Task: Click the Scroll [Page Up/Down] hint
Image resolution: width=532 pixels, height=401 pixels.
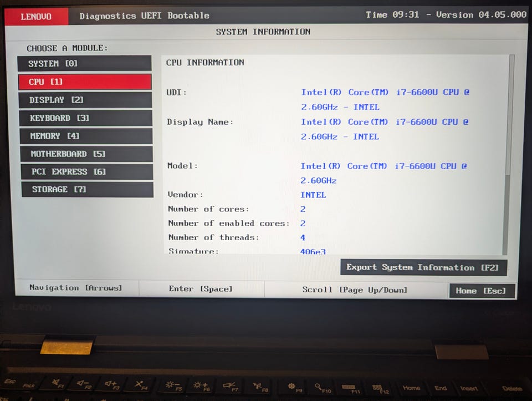Action: pyautogui.click(x=355, y=290)
